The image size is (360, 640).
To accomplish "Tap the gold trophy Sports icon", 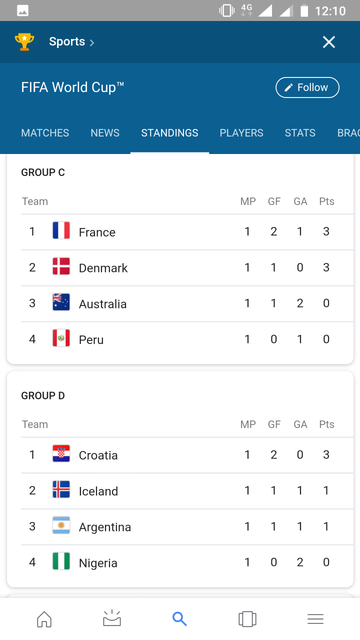I will click(x=24, y=42).
